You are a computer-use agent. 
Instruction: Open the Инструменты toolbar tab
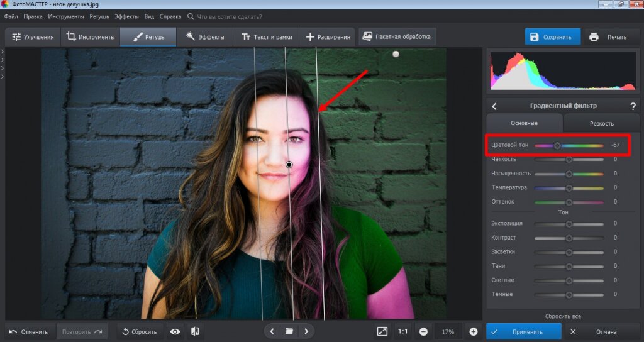(x=91, y=37)
